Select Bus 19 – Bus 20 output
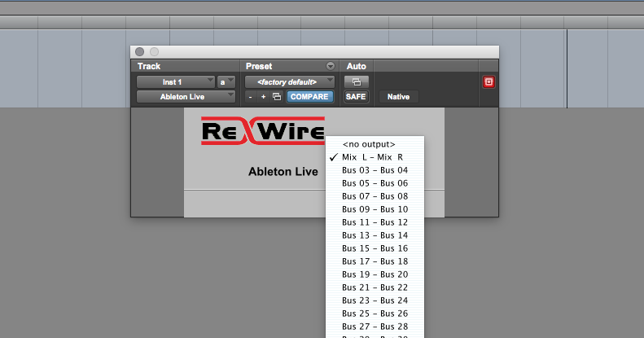Image resolution: width=644 pixels, height=338 pixels. 375,274
